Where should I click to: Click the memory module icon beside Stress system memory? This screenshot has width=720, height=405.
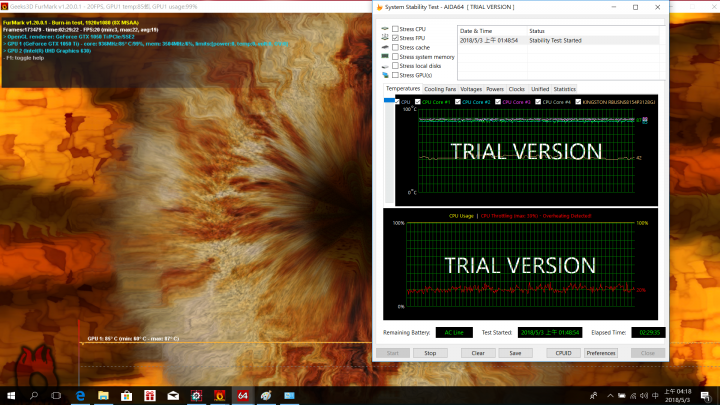385,56
